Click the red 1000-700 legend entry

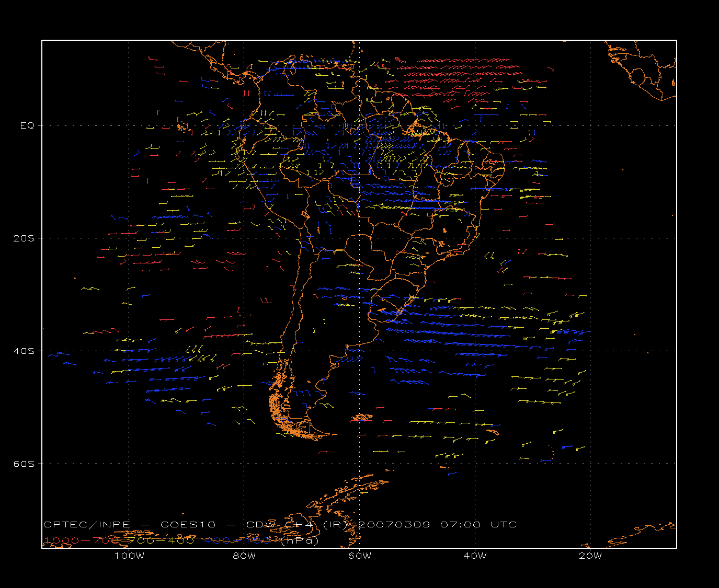coord(81,540)
